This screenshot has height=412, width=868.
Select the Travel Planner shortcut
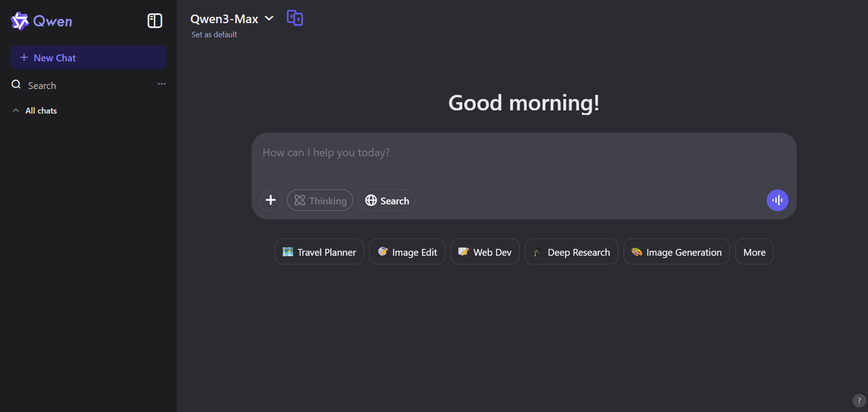coord(318,252)
